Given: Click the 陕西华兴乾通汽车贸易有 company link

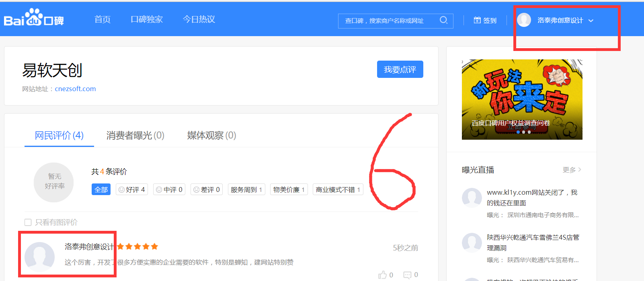Looking at the screenshot, I should (543, 260).
